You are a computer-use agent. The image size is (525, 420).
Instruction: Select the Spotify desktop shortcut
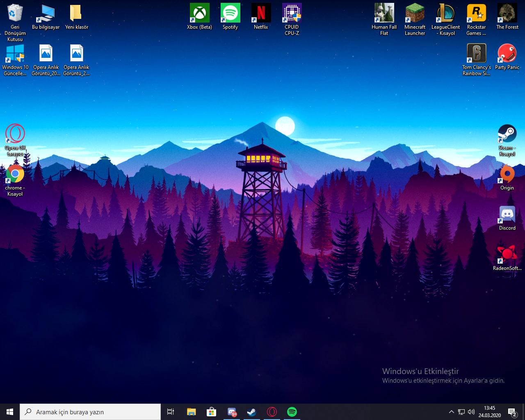click(x=231, y=17)
